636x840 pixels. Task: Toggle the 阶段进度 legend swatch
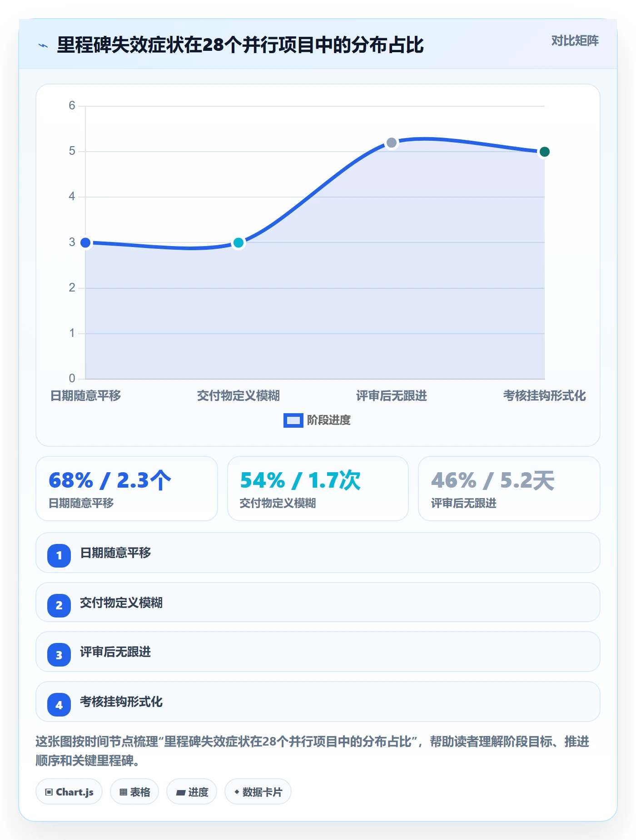[x=293, y=420]
